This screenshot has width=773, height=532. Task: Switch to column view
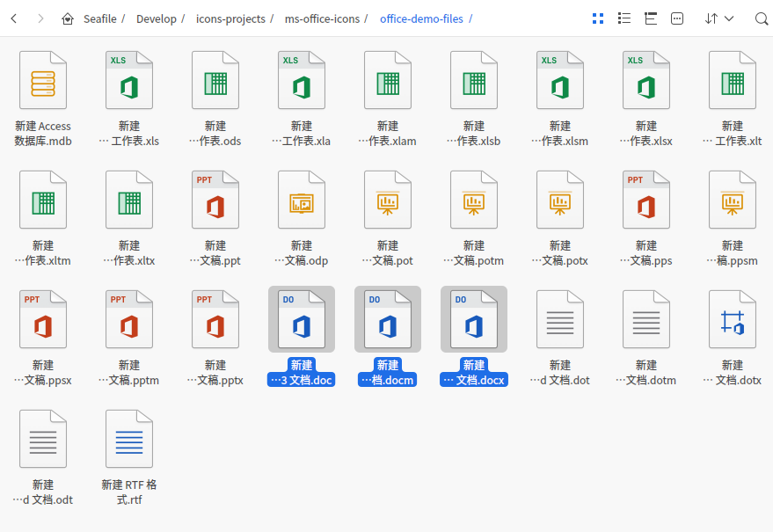coord(651,18)
